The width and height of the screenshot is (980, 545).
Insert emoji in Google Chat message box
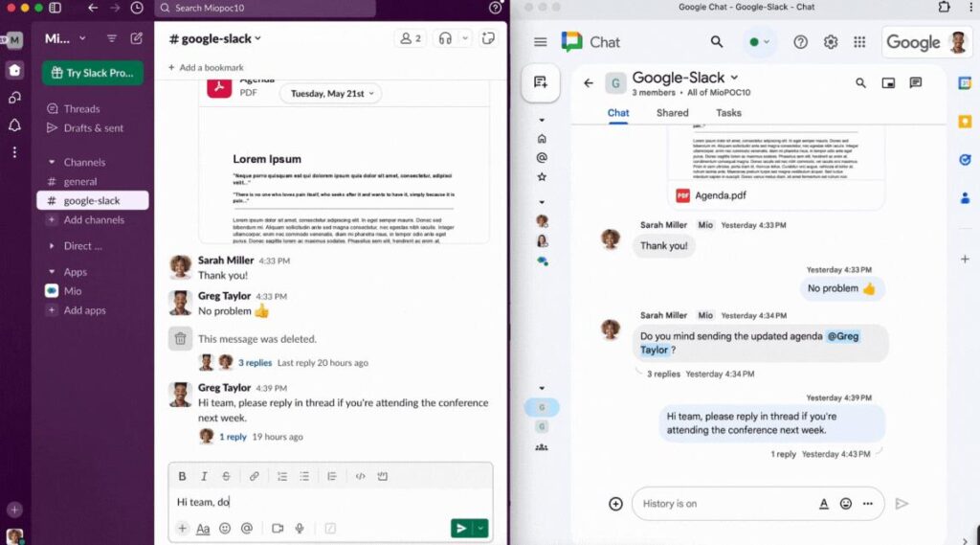pyautogui.click(x=846, y=504)
